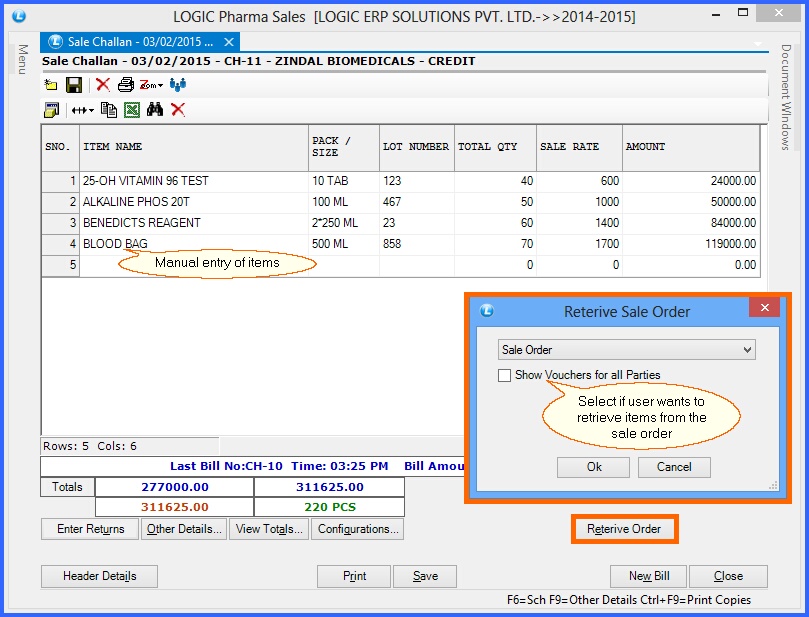This screenshot has height=617, width=809.
Task: Click the 277000.00 totals value
Action: coord(174,487)
